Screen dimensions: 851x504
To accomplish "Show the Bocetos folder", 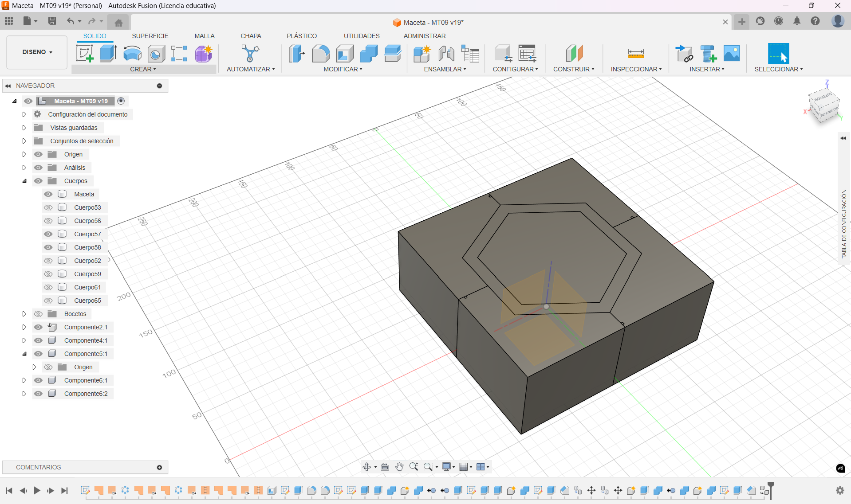I will (x=38, y=314).
